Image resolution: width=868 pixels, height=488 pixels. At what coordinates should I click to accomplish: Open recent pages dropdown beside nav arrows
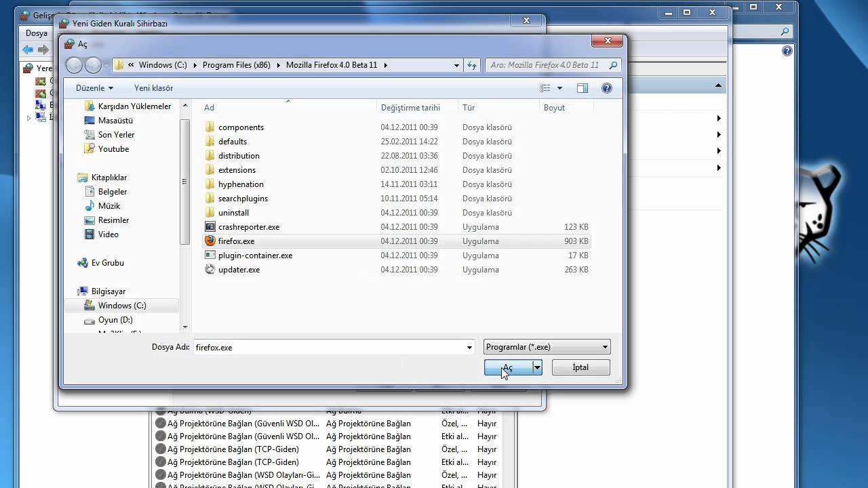(106, 66)
